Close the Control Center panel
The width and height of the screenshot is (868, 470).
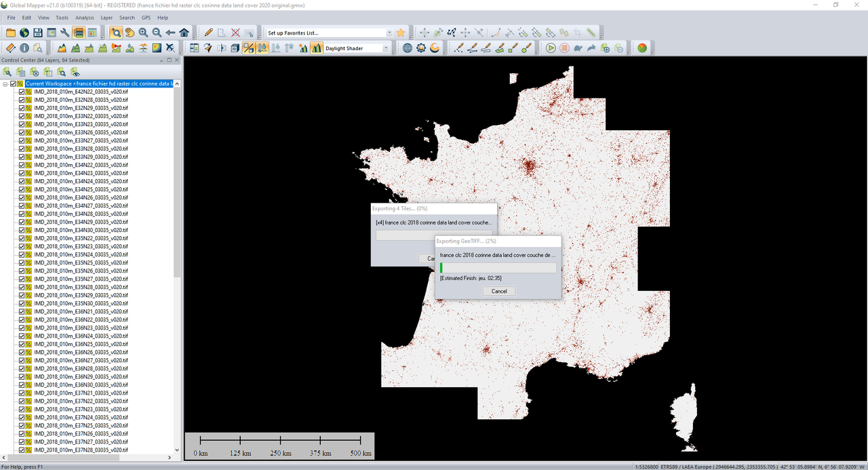click(176, 60)
